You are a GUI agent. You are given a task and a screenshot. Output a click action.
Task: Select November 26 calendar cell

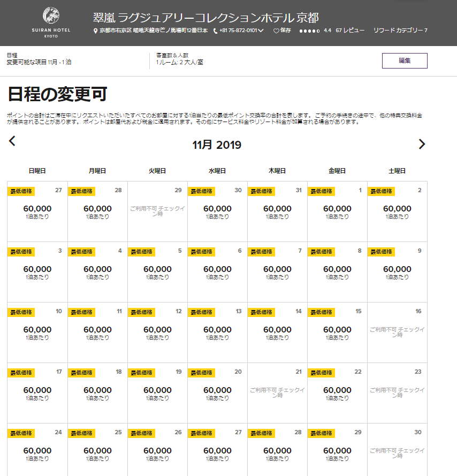157,450
